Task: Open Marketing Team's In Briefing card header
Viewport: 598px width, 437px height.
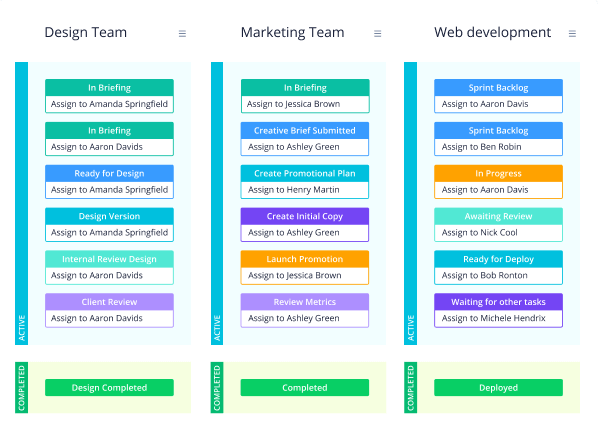Action: pyautogui.click(x=305, y=88)
